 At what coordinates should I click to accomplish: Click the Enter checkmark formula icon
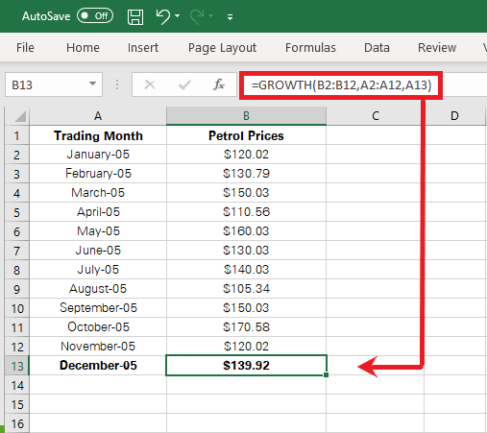[x=184, y=85]
